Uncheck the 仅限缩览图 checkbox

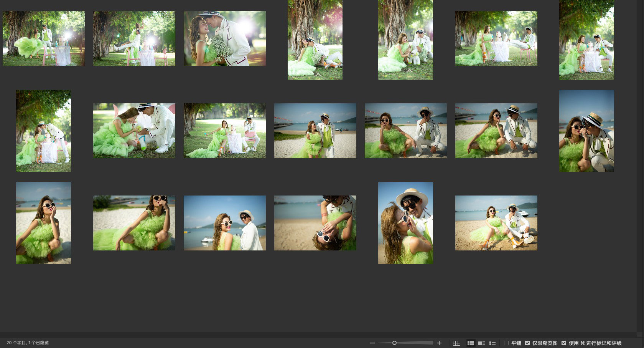[527, 343]
